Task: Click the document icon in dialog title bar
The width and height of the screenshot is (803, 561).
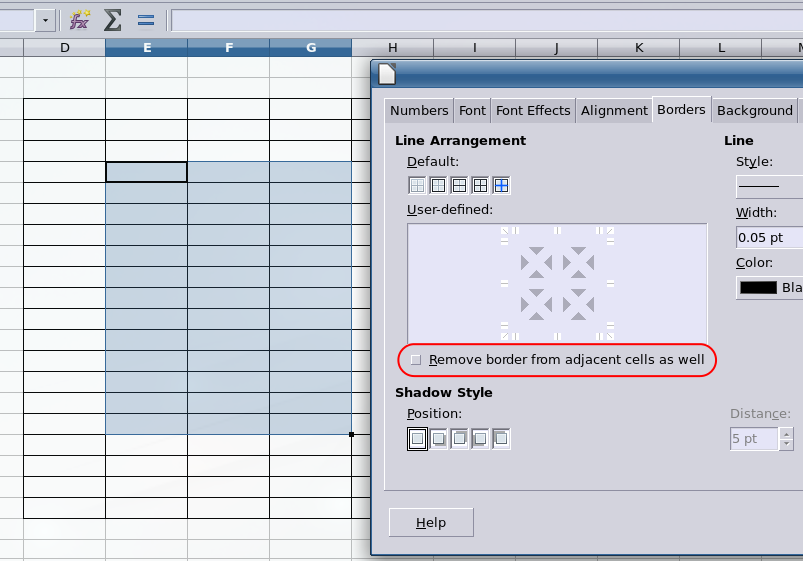Action: [387, 74]
